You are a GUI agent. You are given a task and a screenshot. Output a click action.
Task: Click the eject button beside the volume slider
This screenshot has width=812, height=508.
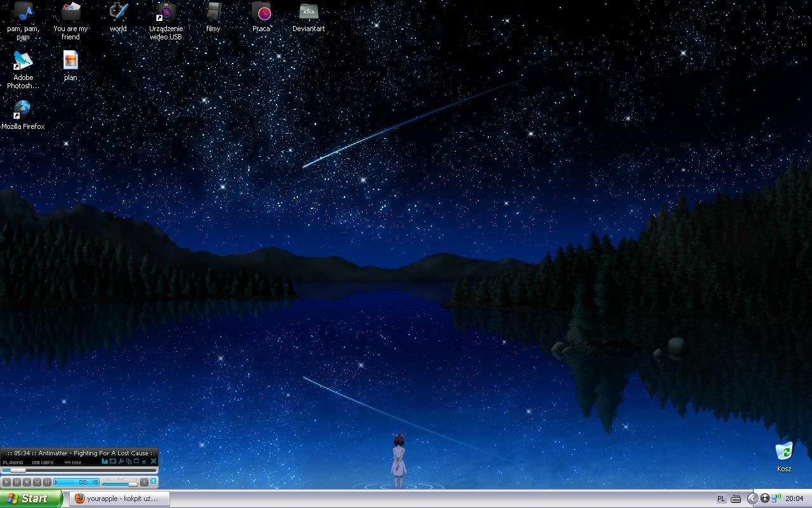144,483
